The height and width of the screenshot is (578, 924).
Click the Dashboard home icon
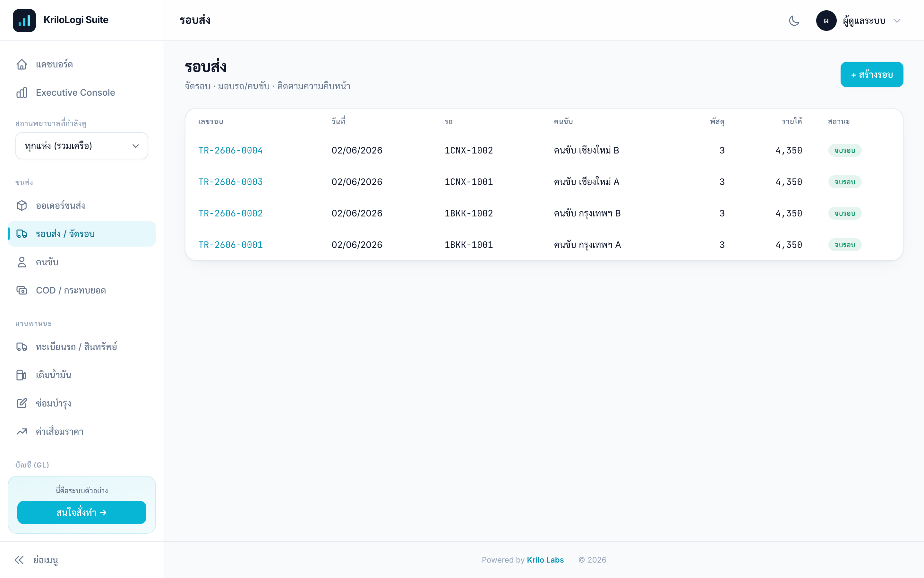[x=22, y=64]
